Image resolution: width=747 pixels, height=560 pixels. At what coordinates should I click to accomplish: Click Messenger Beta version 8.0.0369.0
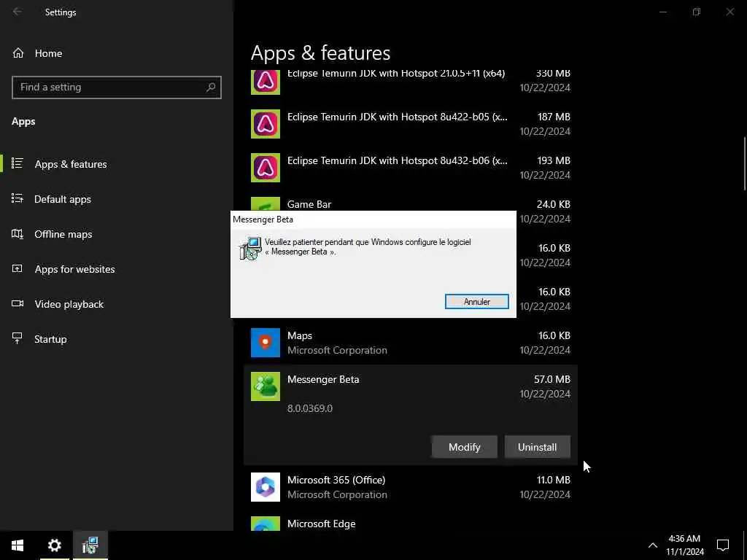pyautogui.click(x=309, y=408)
